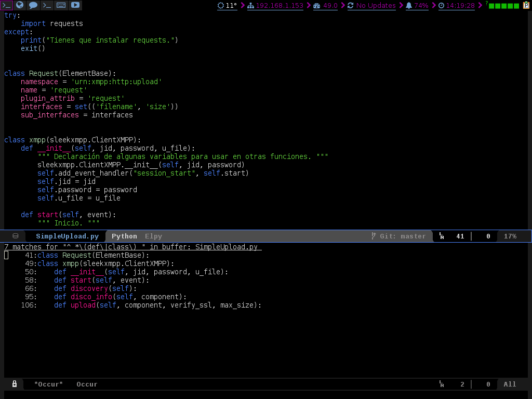Open the keyboard icon in top bar
The width and height of the screenshot is (532, 399).
coord(61,5)
